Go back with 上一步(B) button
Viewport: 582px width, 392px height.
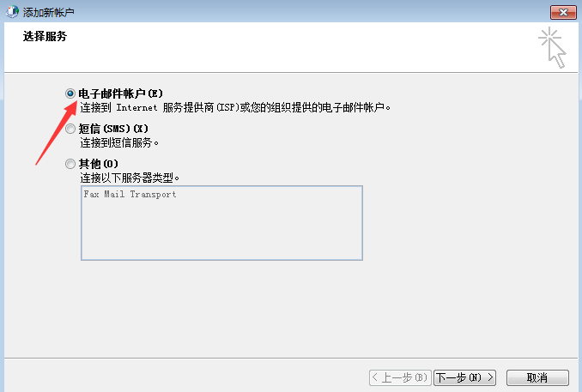point(400,378)
